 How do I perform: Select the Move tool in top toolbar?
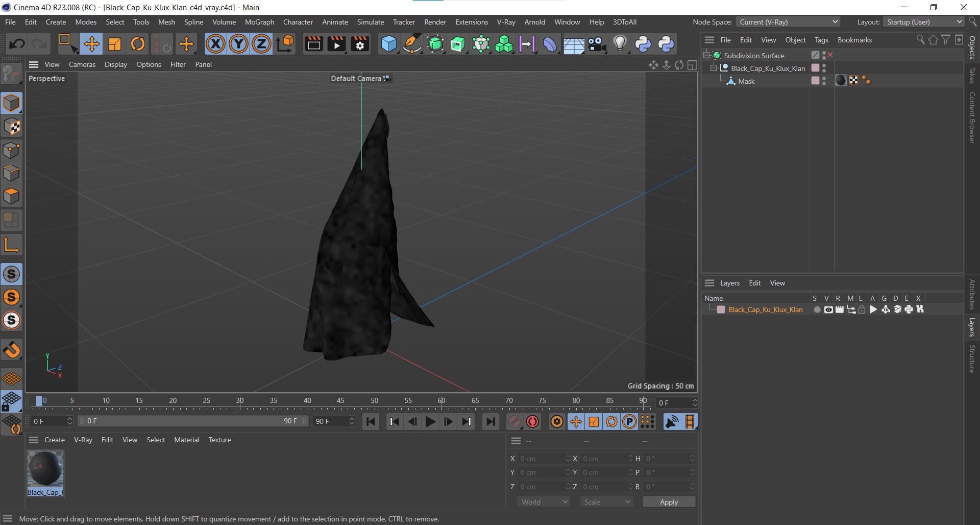(x=92, y=44)
